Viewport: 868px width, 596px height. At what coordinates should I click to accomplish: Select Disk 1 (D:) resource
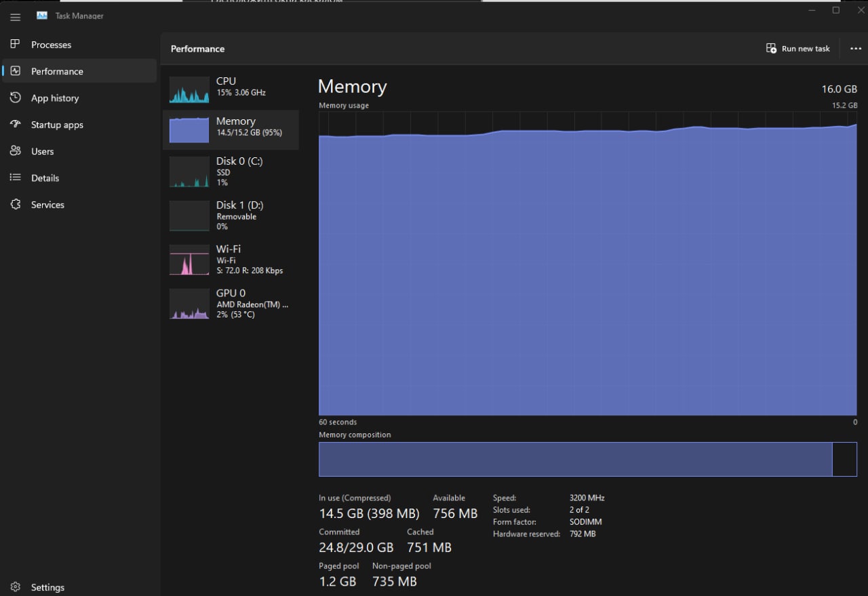coord(239,205)
